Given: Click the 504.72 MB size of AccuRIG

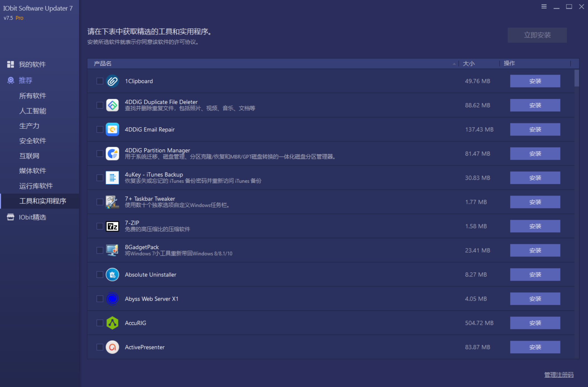Looking at the screenshot, I should point(479,323).
